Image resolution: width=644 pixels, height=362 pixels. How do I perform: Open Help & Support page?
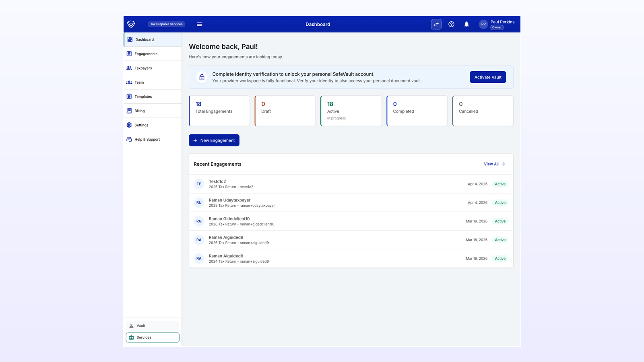coord(153,140)
